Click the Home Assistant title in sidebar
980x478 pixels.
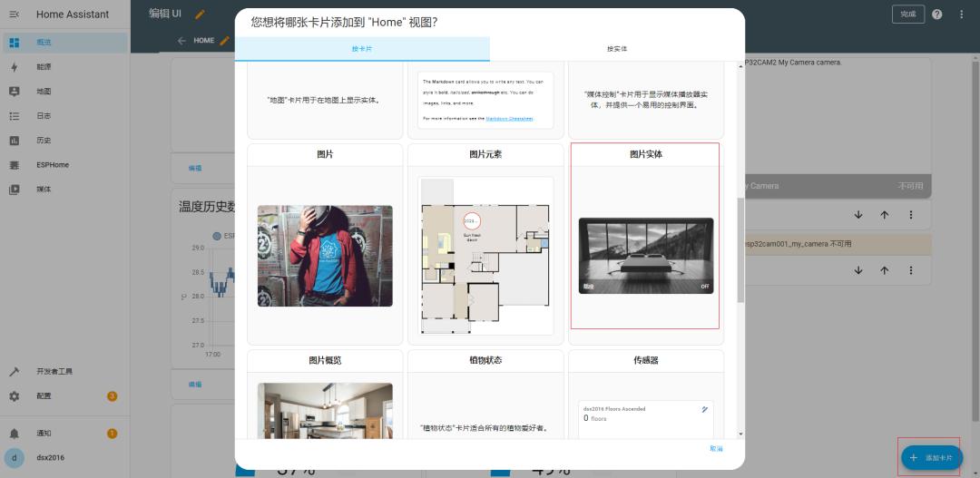click(73, 15)
